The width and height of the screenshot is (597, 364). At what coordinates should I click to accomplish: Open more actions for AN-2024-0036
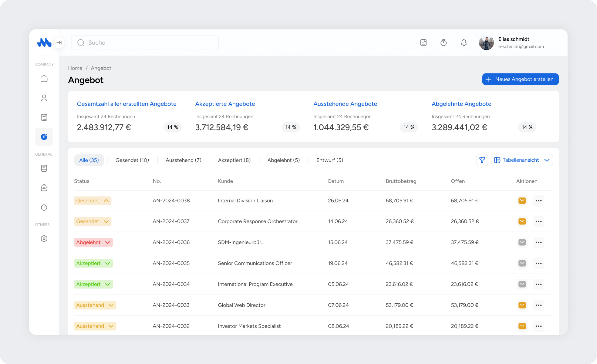coord(538,242)
